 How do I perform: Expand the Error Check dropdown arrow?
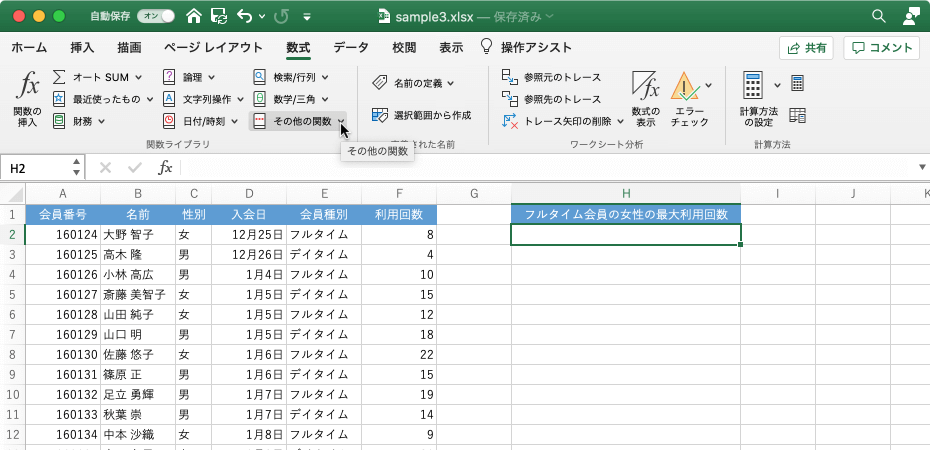[x=708, y=85]
